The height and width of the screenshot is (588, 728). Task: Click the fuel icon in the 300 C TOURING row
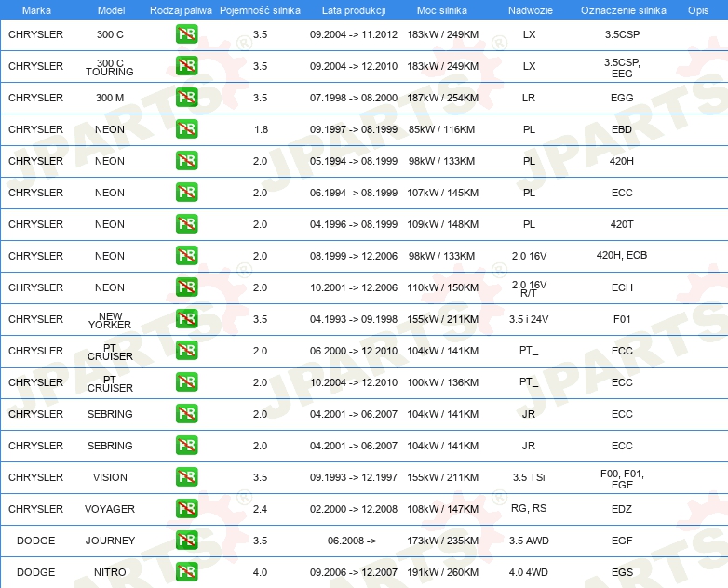coord(186,65)
